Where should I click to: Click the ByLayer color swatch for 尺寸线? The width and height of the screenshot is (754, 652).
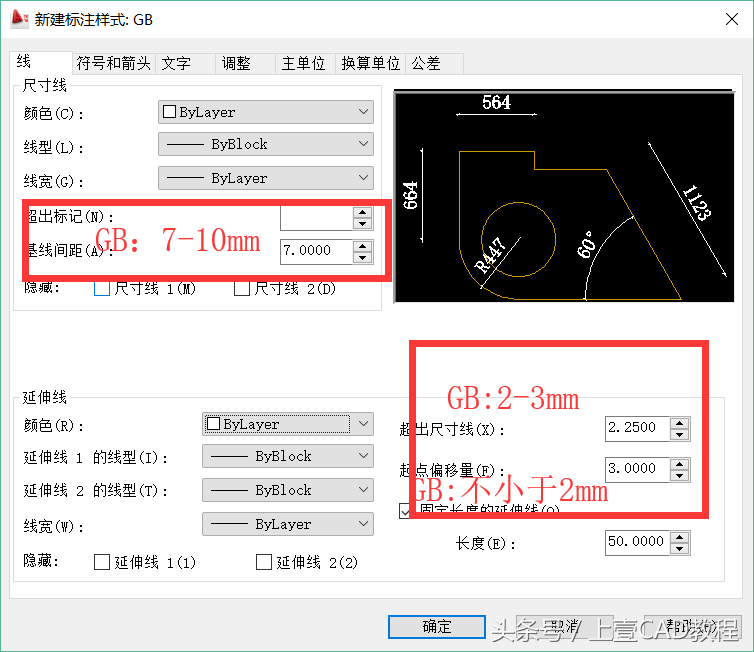pyautogui.click(x=169, y=112)
